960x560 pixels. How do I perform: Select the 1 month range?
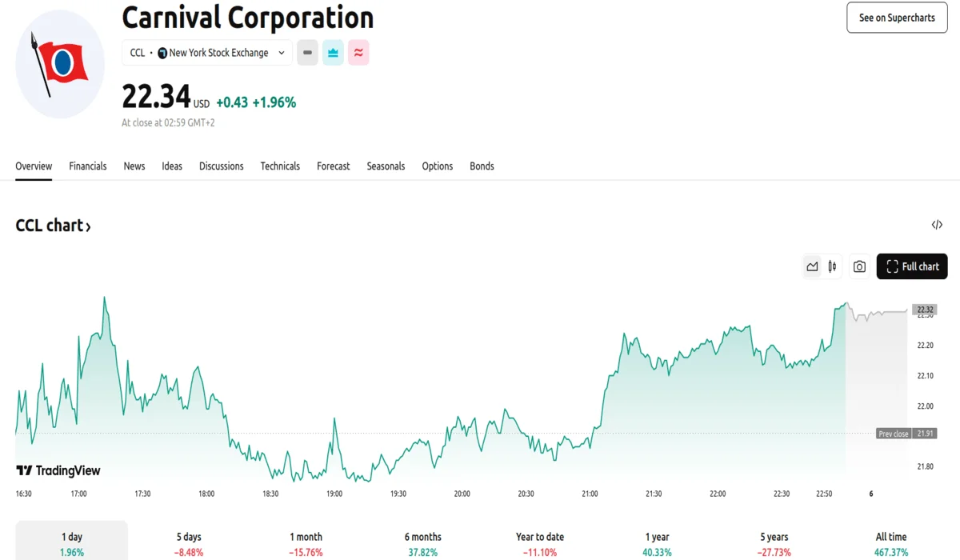pyautogui.click(x=306, y=543)
